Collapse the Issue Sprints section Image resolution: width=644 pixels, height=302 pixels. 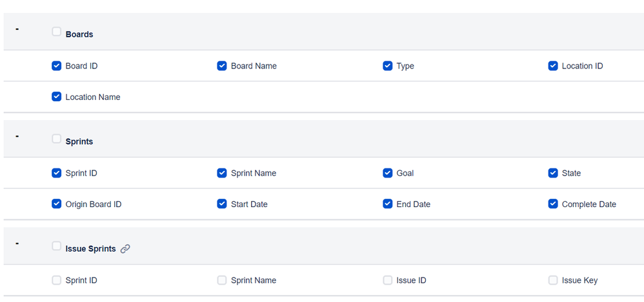[17, 243]
